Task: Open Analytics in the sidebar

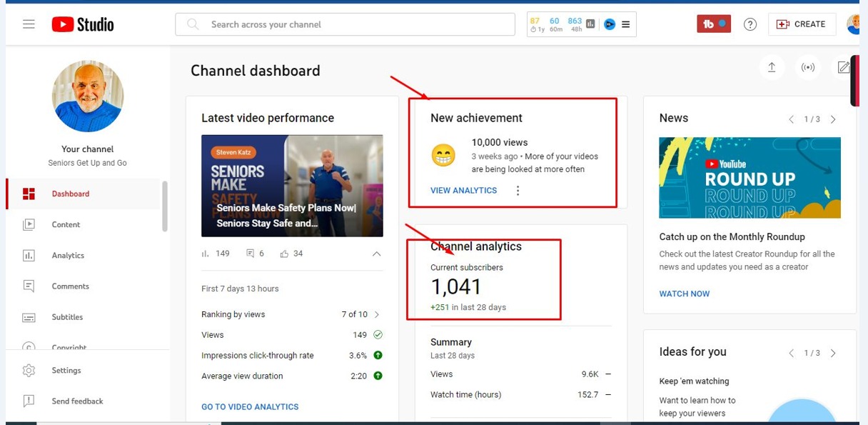Action: click(68, 256)
